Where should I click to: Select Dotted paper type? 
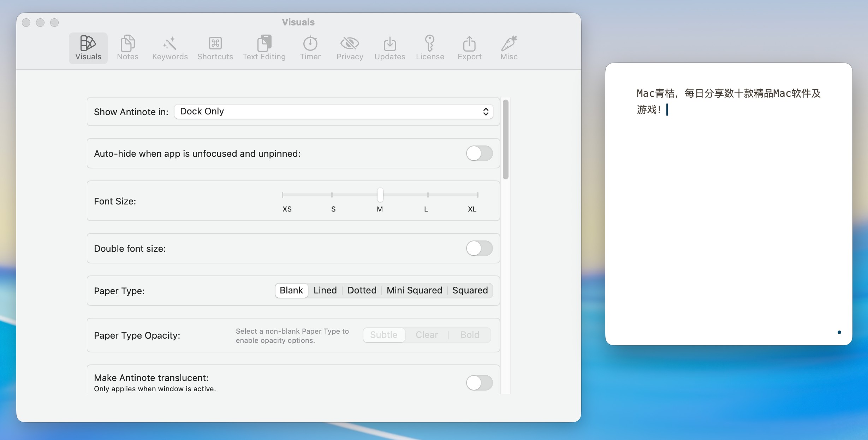pyautogui.click(x=362, y=290)
